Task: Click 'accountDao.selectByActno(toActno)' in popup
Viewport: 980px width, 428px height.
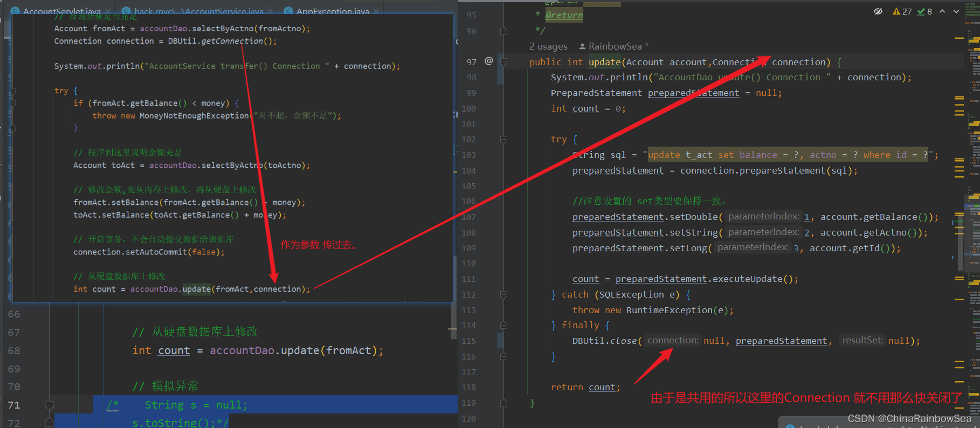Action: click(227, 165)
